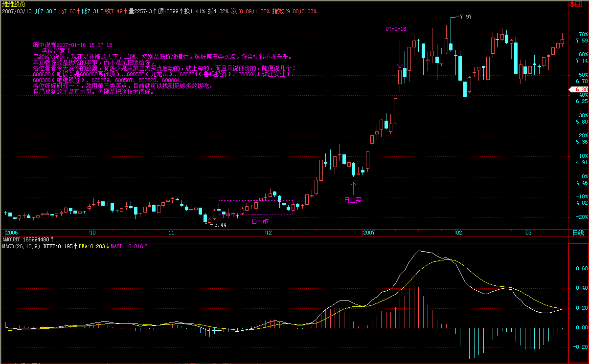Click the 日中枢 annotation label
This screenshot has width=589, height=364.
point(260,221)
